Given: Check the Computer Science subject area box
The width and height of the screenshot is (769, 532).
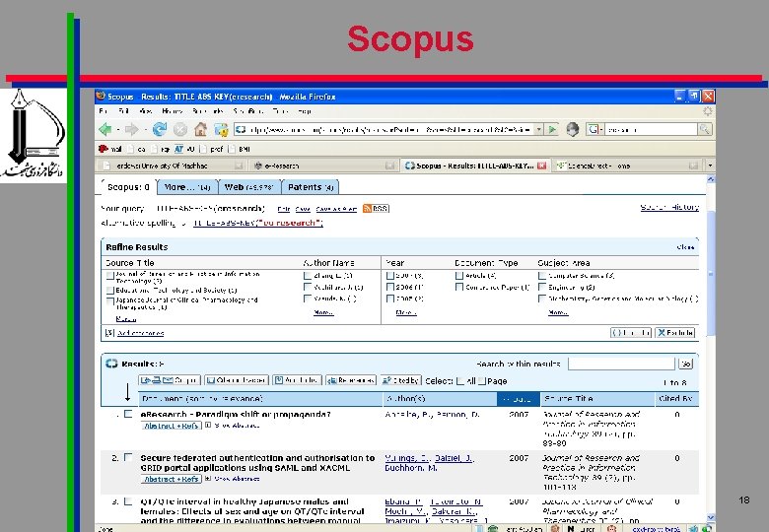Looking at the screenshot, I should (542, 275).
